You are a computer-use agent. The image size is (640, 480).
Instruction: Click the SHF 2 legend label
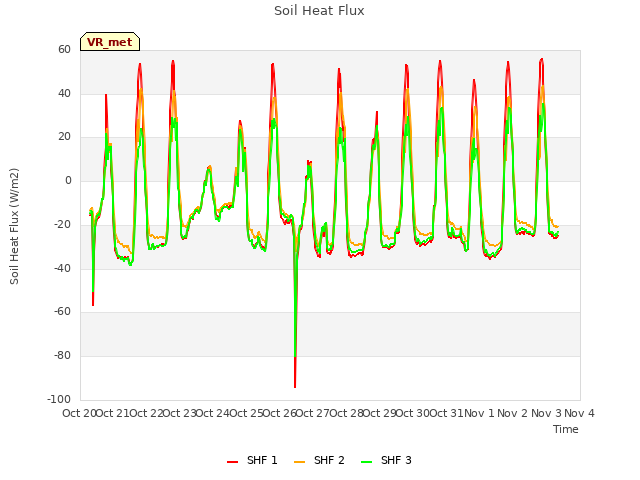329,460
